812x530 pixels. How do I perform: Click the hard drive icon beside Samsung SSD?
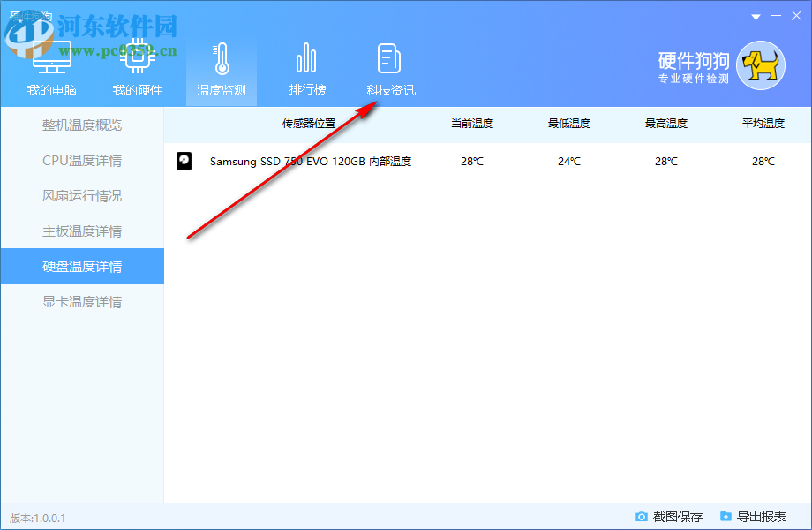pyautogui.click(x=184, y=161)
